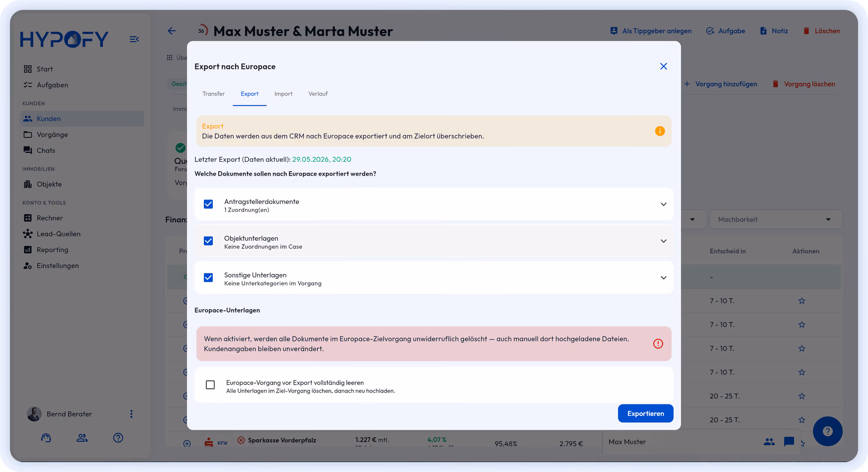Go back with the left arrow icon
Screen dimensions: 868x472
coord(172,31)
